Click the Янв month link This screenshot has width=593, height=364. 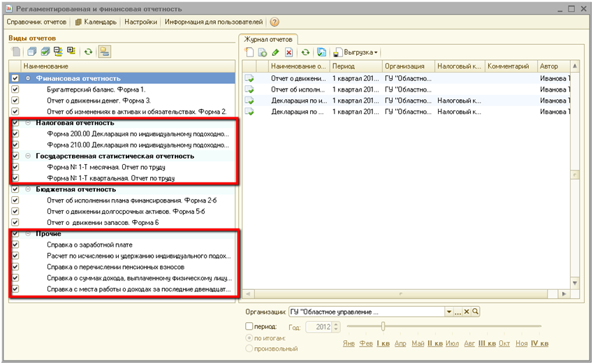349,344
